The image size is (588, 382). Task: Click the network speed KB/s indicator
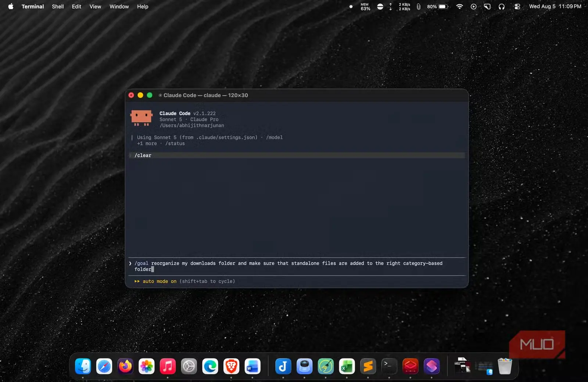click(x=400, y=7)
